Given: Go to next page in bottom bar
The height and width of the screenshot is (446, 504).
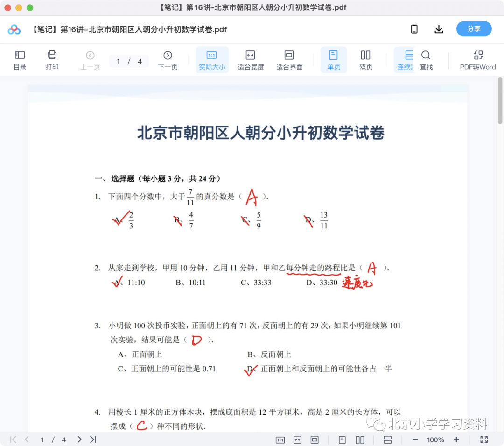Looking at the screenshot, I should pos(79,439).
